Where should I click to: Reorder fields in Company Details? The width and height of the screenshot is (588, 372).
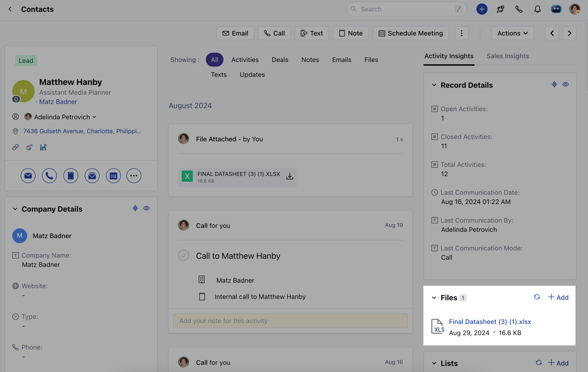[135, 208]
